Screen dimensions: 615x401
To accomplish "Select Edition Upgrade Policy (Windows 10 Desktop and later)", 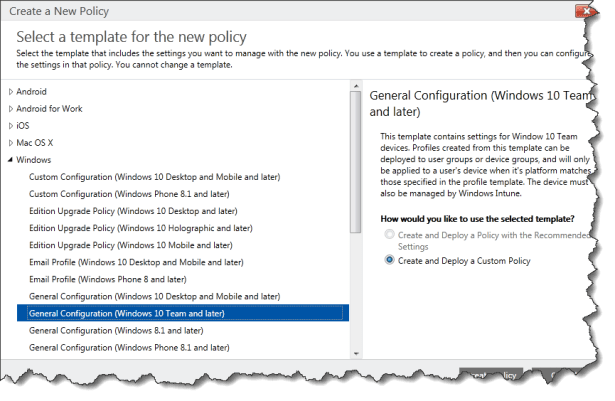I will [133, 211].
